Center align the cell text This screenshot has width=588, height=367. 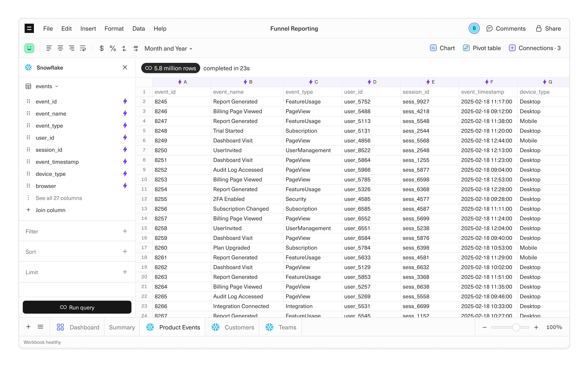click(60, 48)
